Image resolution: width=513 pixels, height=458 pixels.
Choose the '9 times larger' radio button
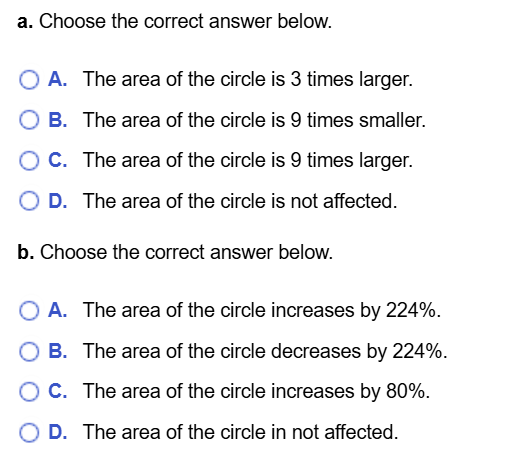pos(29,161)
